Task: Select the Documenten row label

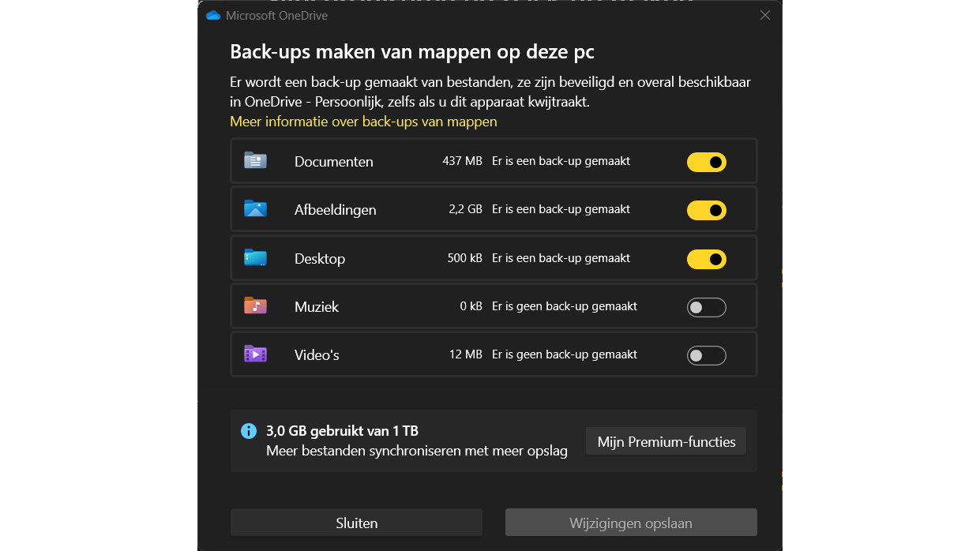Action: [333, 162]
